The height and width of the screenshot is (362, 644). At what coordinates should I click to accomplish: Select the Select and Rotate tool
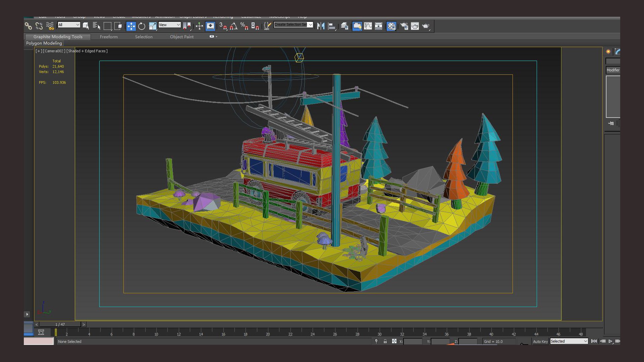pos(142,26)
